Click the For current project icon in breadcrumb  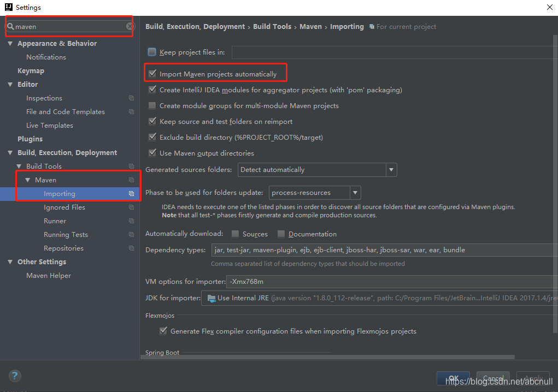[372, 27]
